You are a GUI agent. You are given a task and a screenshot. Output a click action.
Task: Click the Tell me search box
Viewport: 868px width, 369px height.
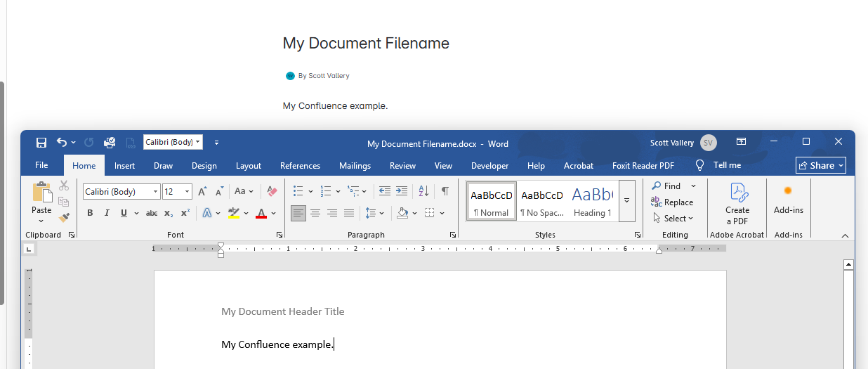[x=718, y=165]
